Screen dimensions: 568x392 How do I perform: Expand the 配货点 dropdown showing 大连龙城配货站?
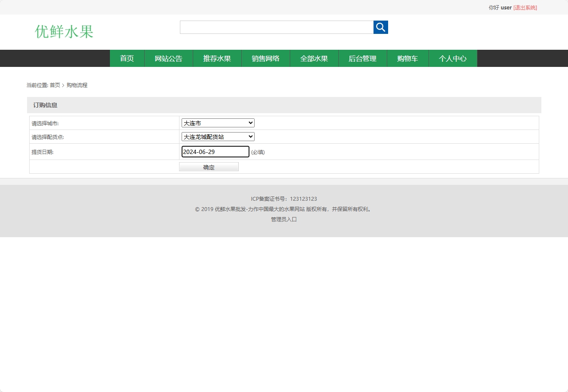[218, 137]
